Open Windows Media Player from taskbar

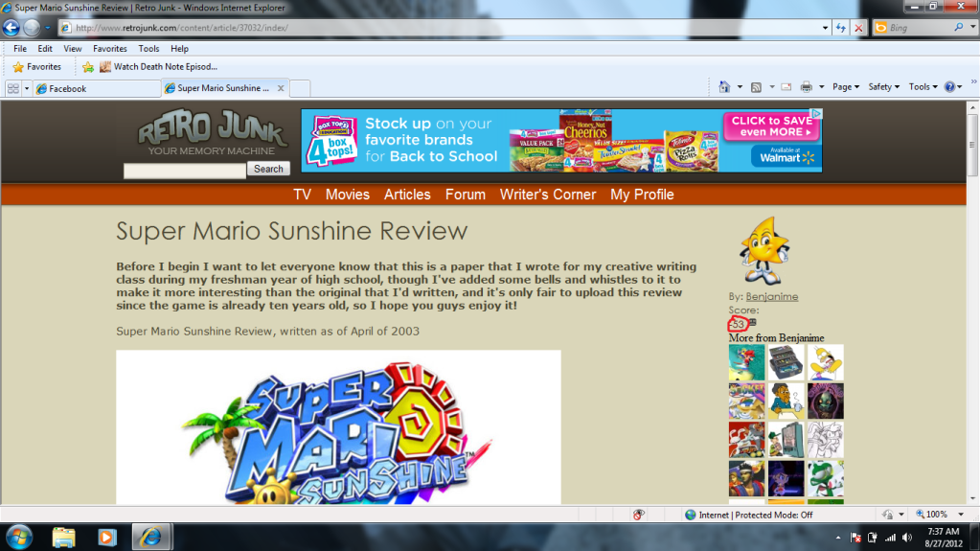click(105, 535)
